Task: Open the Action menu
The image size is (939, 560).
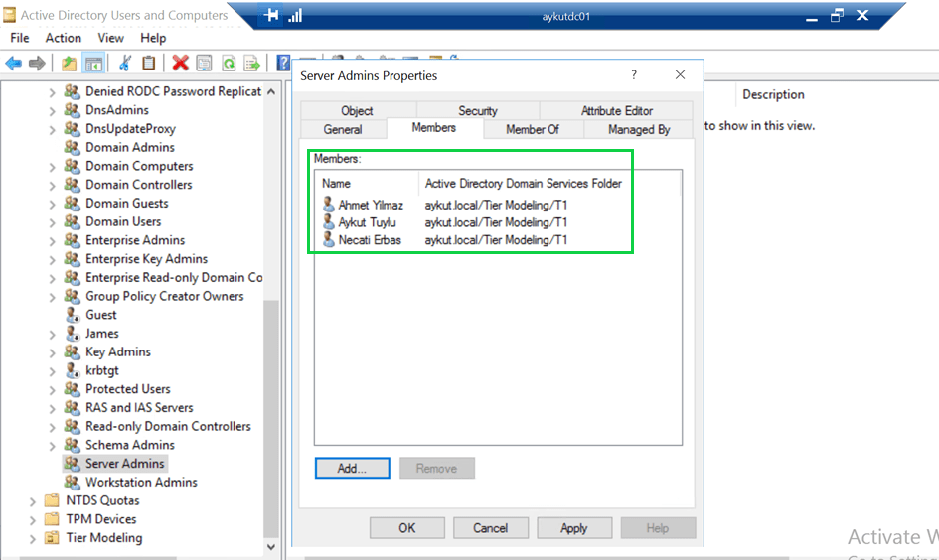Action: (x=63, y=38)
